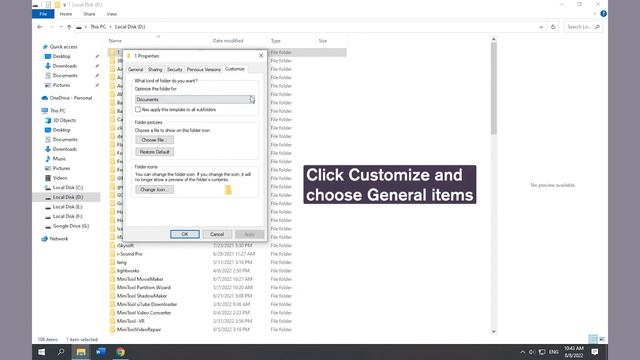The width and height of the screenshot is (640, 360).
Task: Select the lang folder
Action: tap(122, 262)
